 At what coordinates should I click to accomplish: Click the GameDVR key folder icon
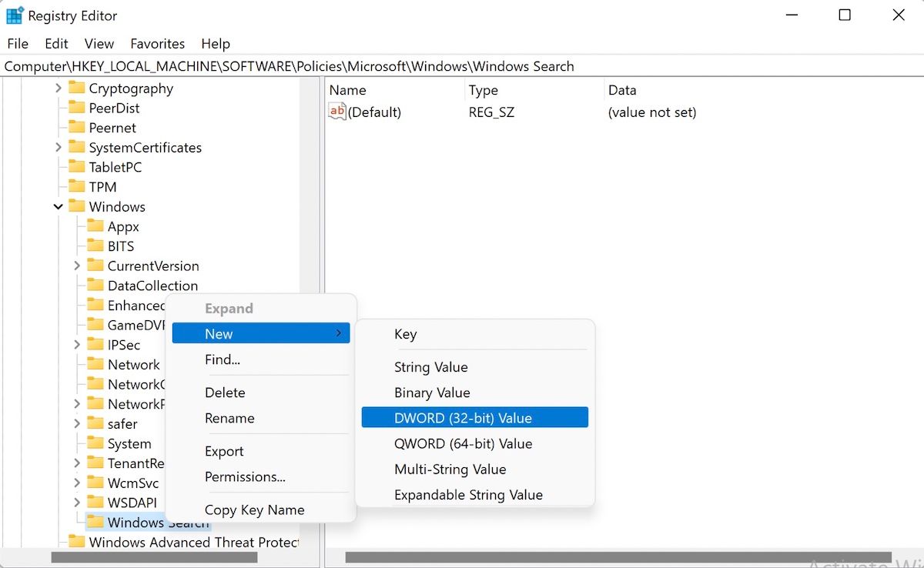click(x=95, y=325)
